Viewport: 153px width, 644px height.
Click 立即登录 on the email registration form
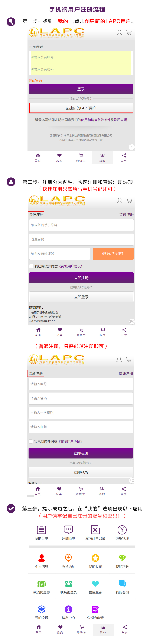(81, 472)
